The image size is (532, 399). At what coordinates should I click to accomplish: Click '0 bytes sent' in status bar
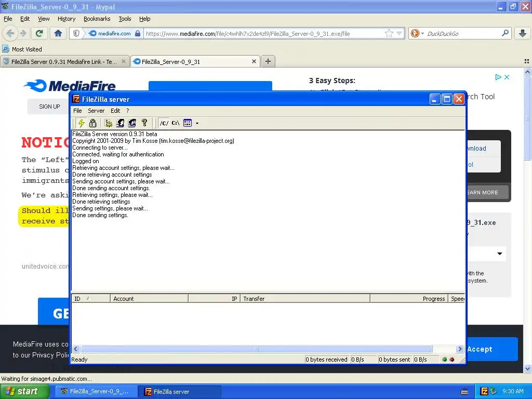(395, 360)
